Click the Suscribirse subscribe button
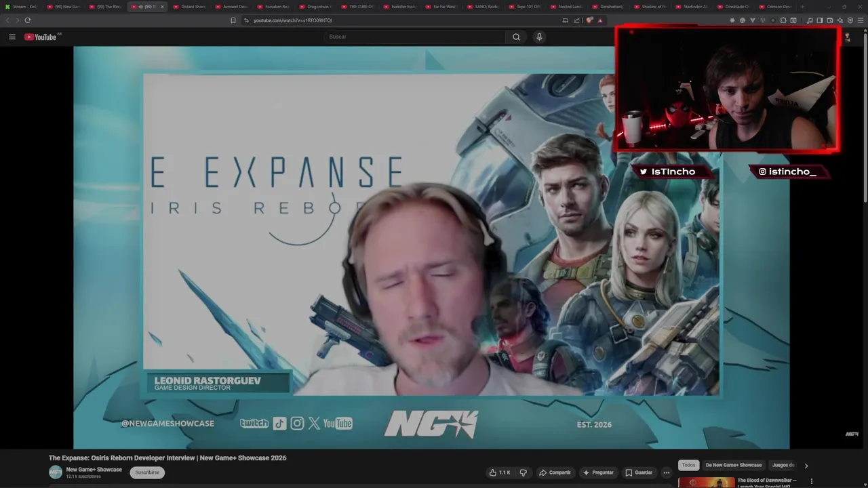The width and height of the screenshot is (868, 488). [x=147, y=472]
